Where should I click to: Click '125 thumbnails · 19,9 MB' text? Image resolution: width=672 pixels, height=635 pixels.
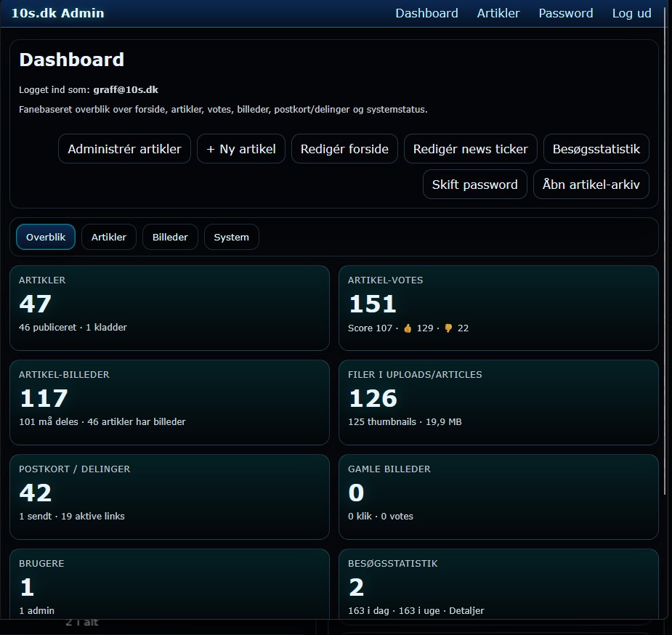[x=405, y=421]
